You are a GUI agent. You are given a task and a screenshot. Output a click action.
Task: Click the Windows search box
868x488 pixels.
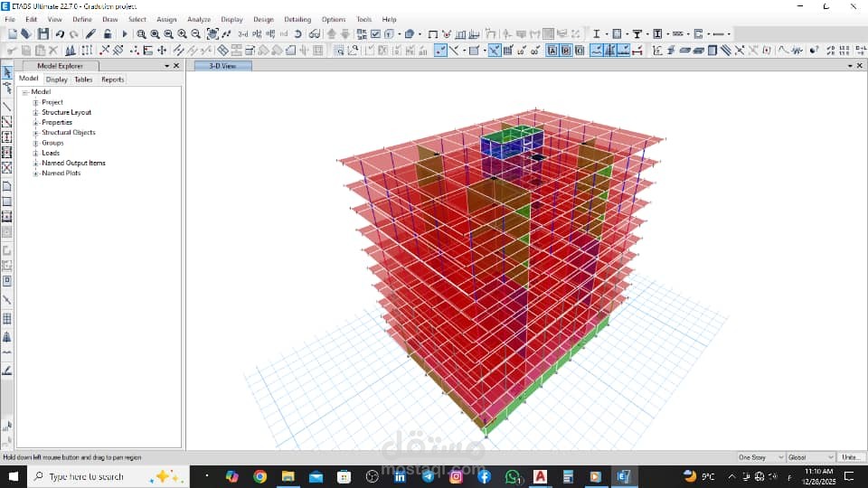(x=108, y=476)
